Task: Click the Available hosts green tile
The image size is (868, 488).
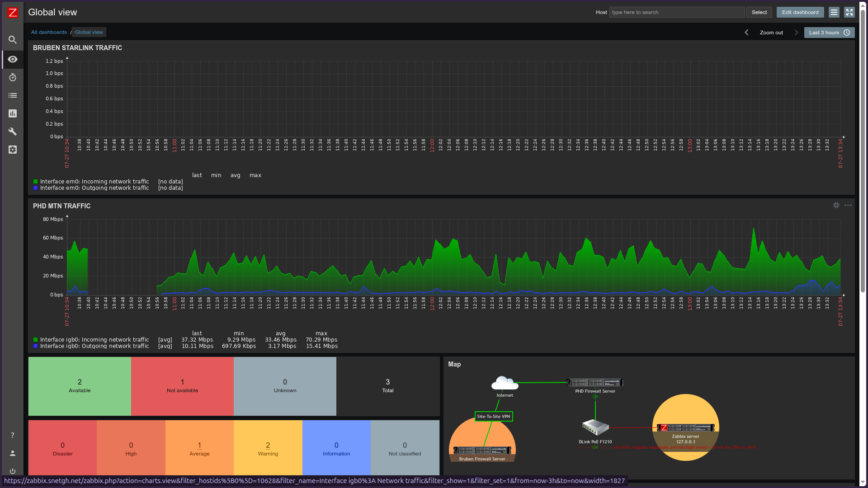Action: [80, 386]
